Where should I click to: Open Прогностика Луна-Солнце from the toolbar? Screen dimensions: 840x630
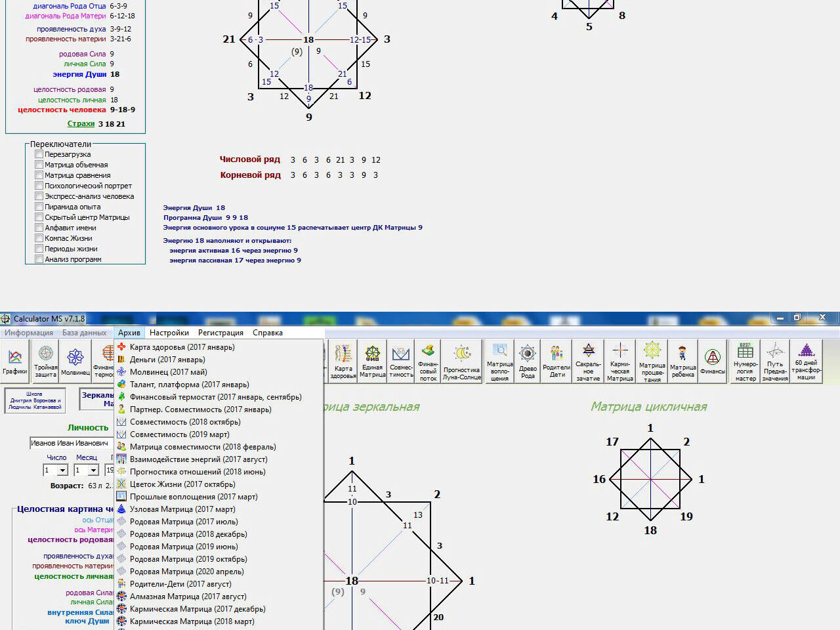(461, 361)
